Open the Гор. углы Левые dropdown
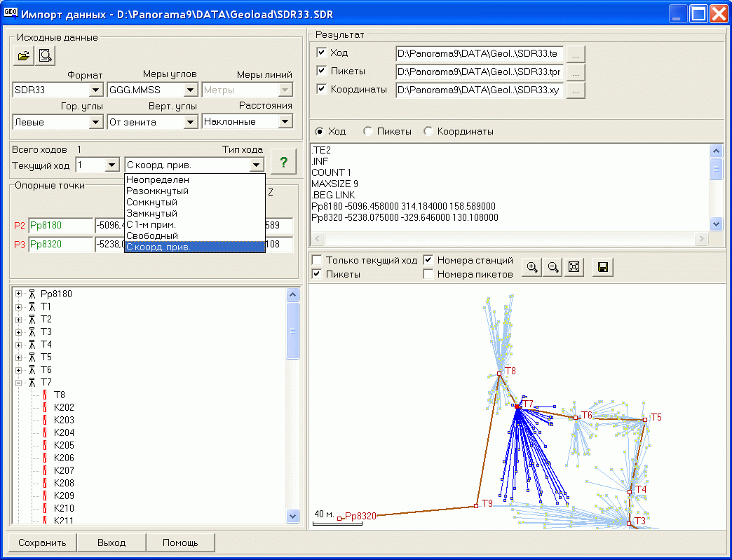 [96, 122]
